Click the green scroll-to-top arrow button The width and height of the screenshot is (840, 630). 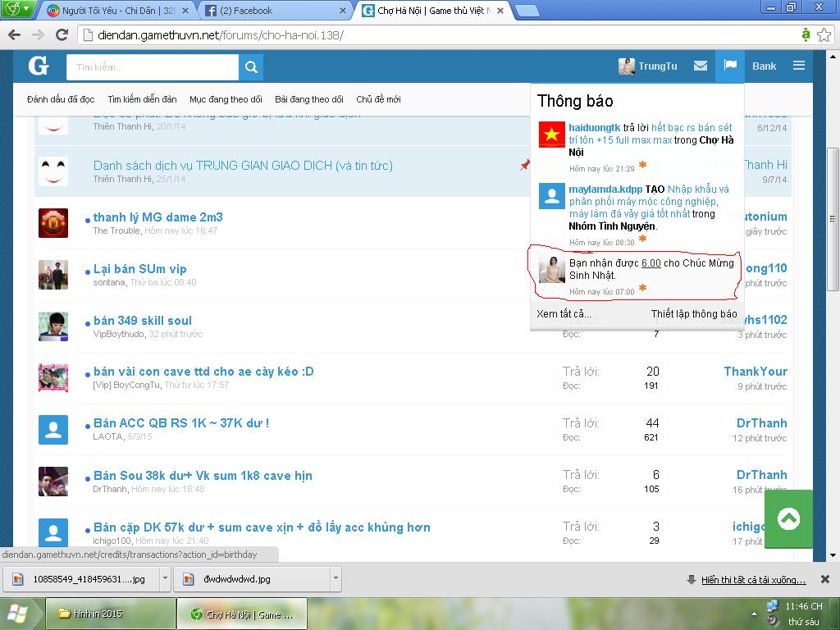click(x=788, y=518)
